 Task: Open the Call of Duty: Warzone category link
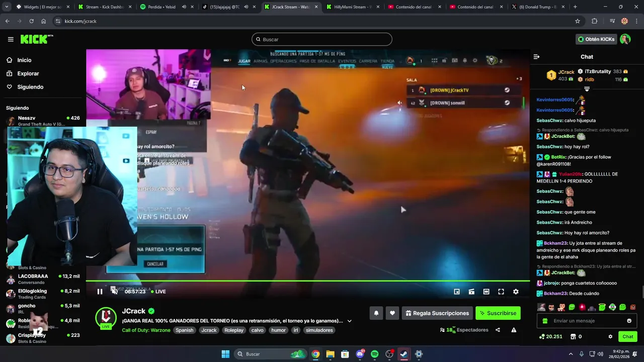[146, 330]
